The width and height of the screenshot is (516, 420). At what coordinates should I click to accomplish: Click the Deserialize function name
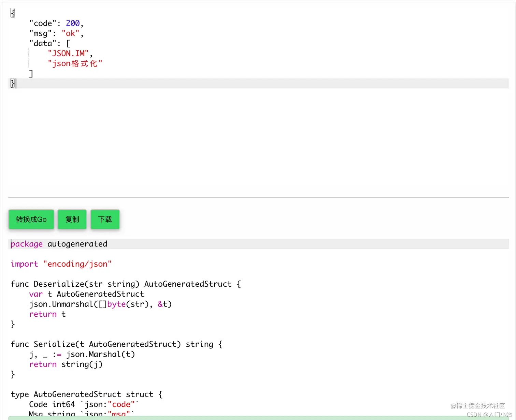pos(59,284)
